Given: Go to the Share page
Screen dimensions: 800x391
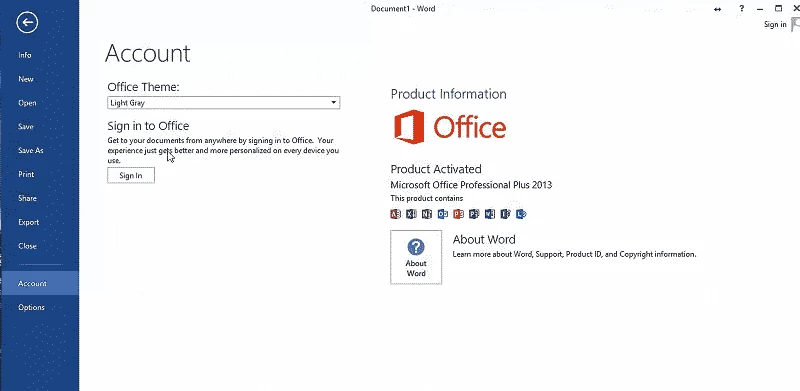Looking at the screenshot, I should click(27, 198).
